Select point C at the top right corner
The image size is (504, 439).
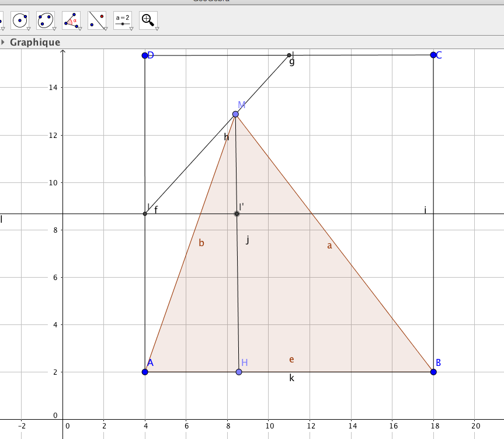click(x=433, y=55)
